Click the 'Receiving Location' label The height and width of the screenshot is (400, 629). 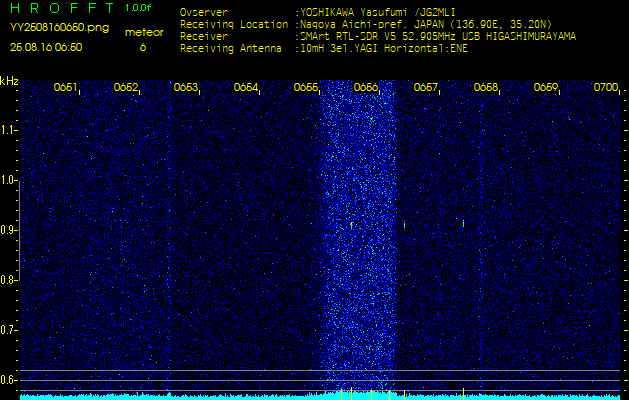(234, 24)
